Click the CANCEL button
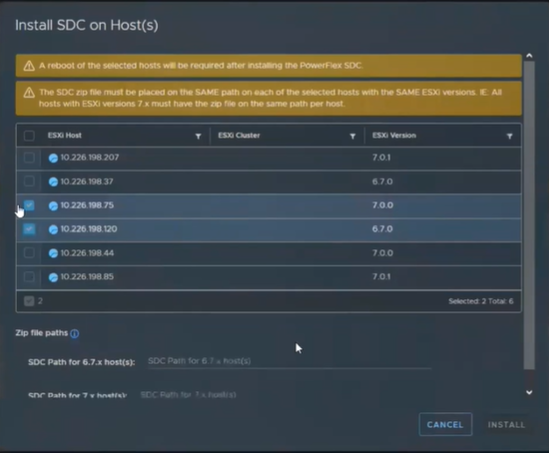The height and width of the screenshot is (453, 549). coord(445,425)
